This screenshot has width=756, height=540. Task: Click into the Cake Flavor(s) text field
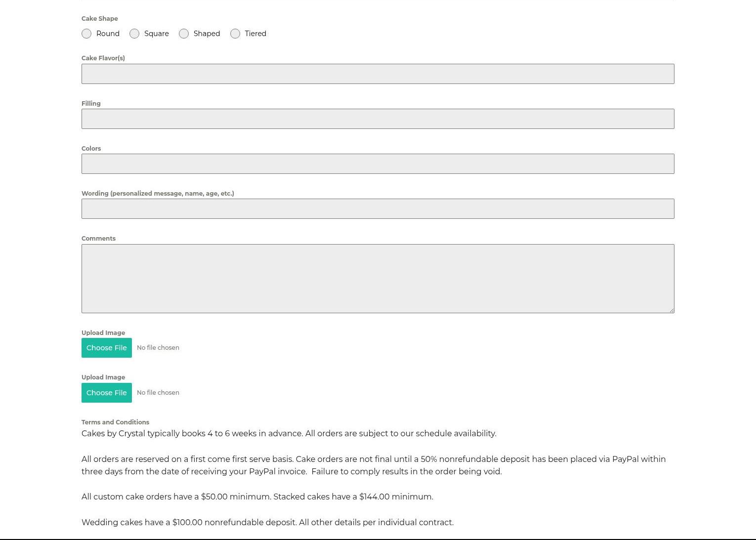click(x=378, y=74)
